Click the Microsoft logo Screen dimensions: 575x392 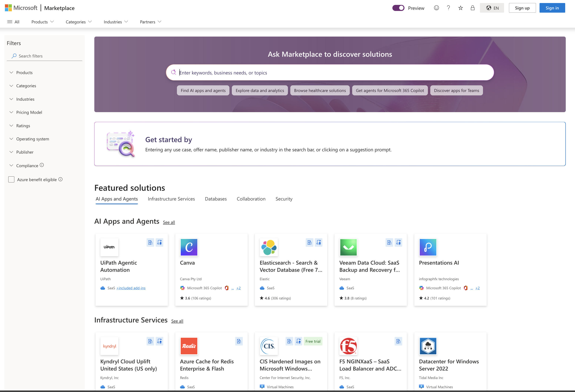[21, 8]
